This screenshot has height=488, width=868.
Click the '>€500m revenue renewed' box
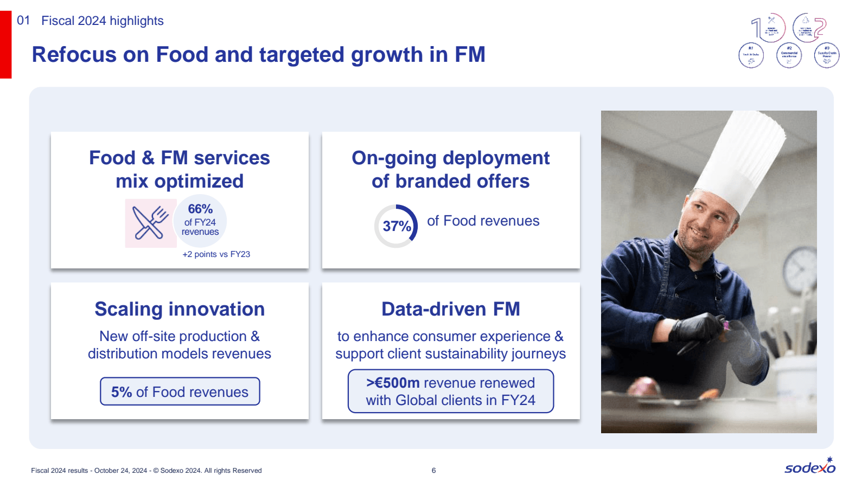point(450,391)
